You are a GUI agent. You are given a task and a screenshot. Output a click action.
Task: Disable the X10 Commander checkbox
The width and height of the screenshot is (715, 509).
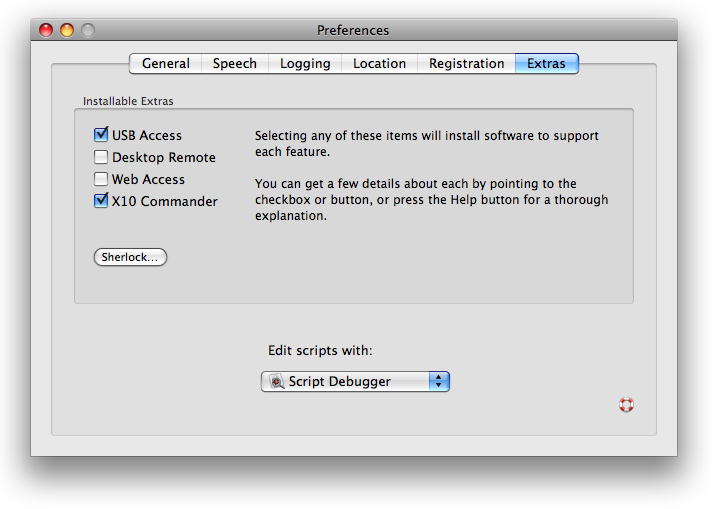pyautogui.click(x=101, y=201)
